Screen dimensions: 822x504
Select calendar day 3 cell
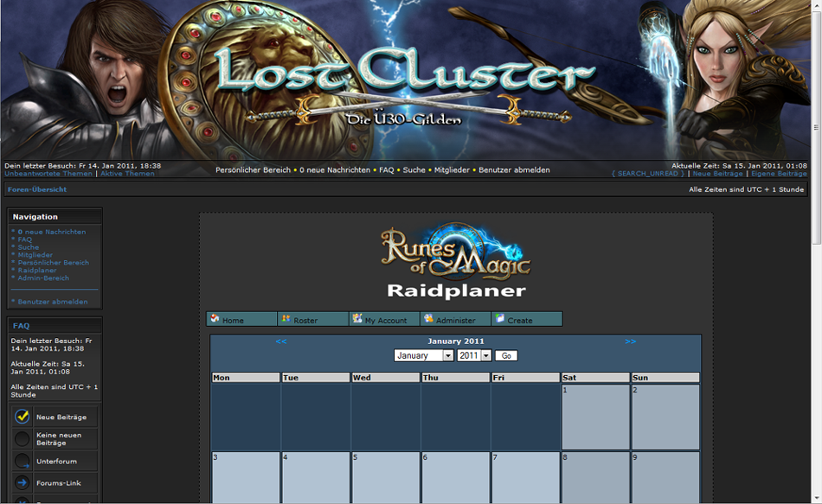click(x=246, y=478)
